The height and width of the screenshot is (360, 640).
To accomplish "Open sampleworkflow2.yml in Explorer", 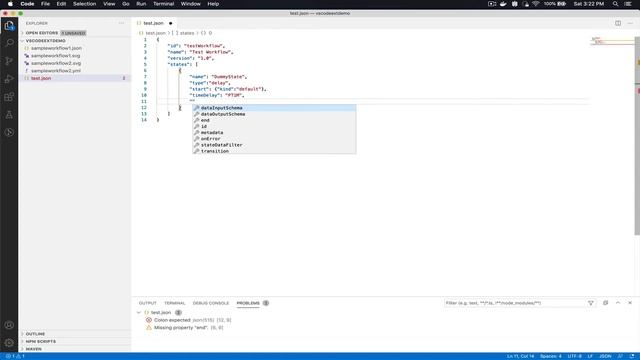I will tap(56, 71).
